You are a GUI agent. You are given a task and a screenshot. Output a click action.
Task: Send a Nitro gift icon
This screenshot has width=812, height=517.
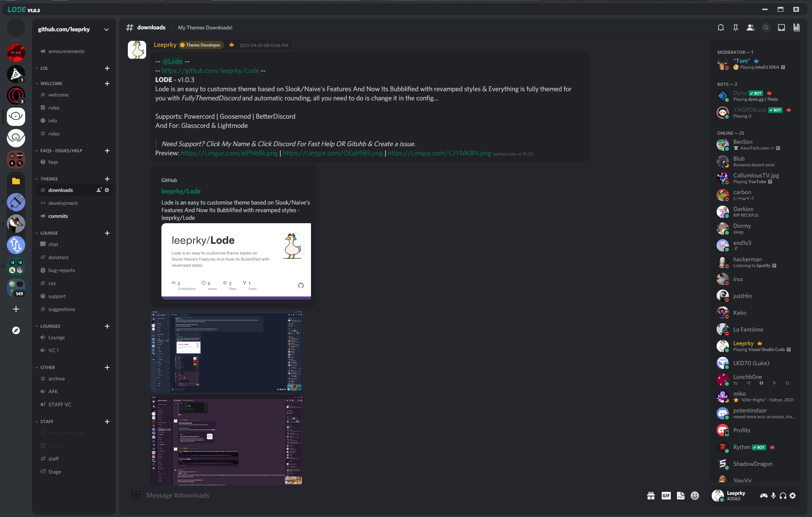(651, 496)
